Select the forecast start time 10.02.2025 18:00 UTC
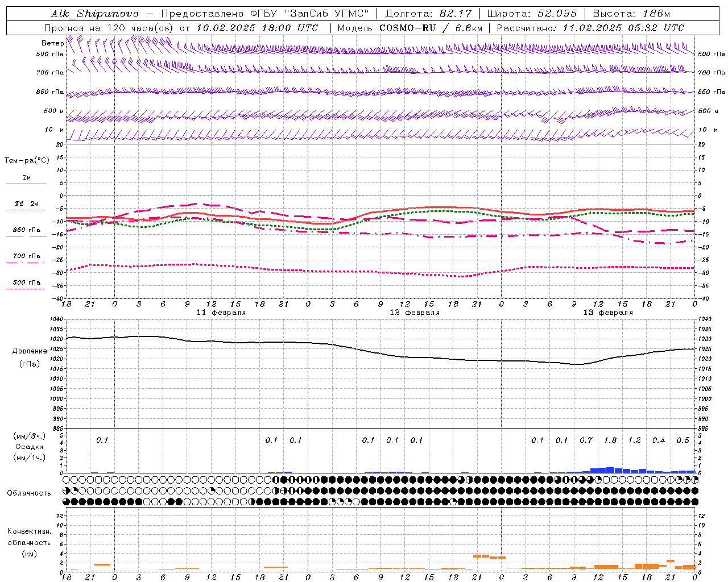 (257, 28)
